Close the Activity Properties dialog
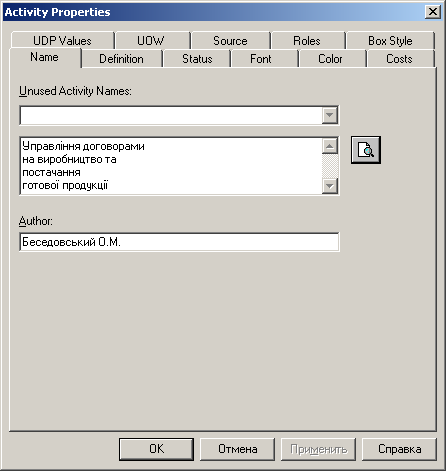Image resolution: width=446 pixels, height=471 pixels. [433, 12]
